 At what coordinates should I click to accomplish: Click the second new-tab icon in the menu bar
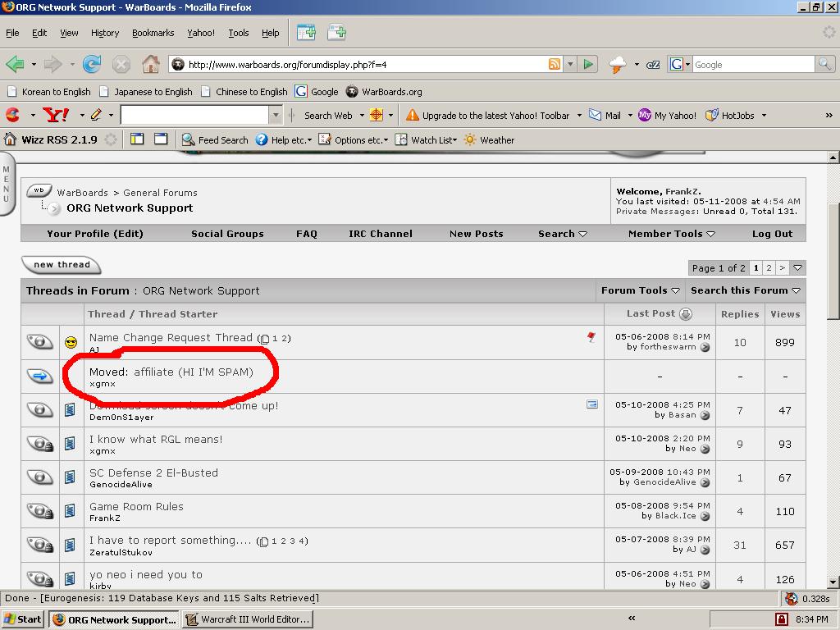[x=337, y=33]
